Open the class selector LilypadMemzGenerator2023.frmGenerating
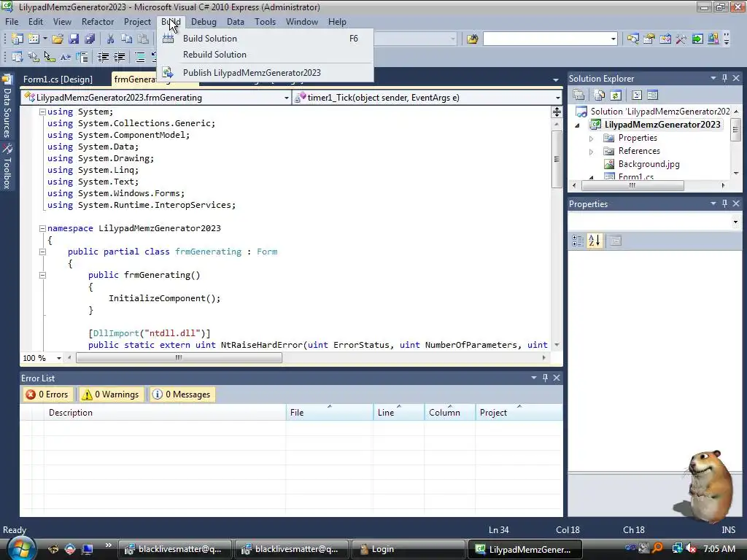This screenshot has height=560, width=747. (156, 98)
